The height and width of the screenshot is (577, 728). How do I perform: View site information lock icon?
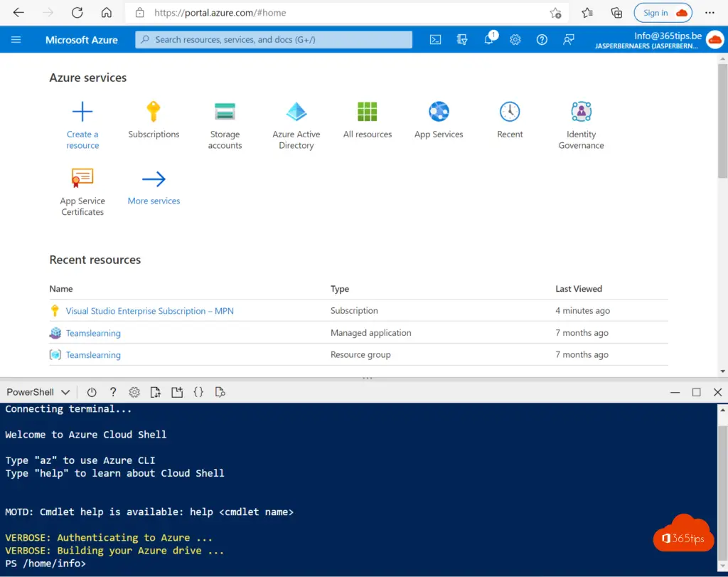pyautogui.click(x=140, y=13)
